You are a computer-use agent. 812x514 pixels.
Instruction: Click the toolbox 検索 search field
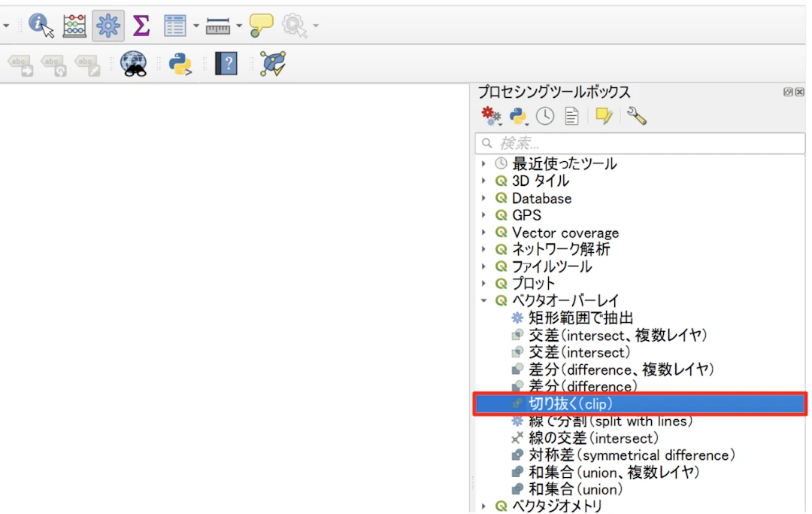pos(639,143)
